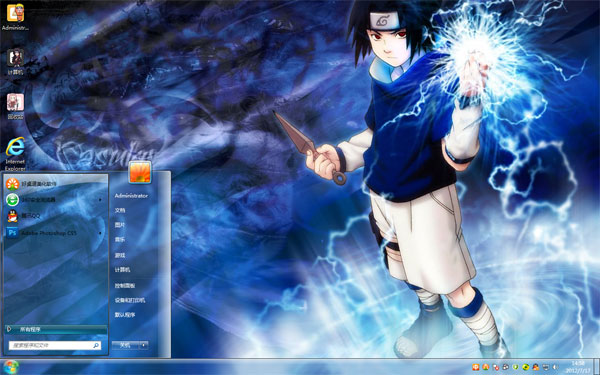Open the Action Center flag tray icon
600x375 pixels.
pyautogui.click(x=496, y=368)
